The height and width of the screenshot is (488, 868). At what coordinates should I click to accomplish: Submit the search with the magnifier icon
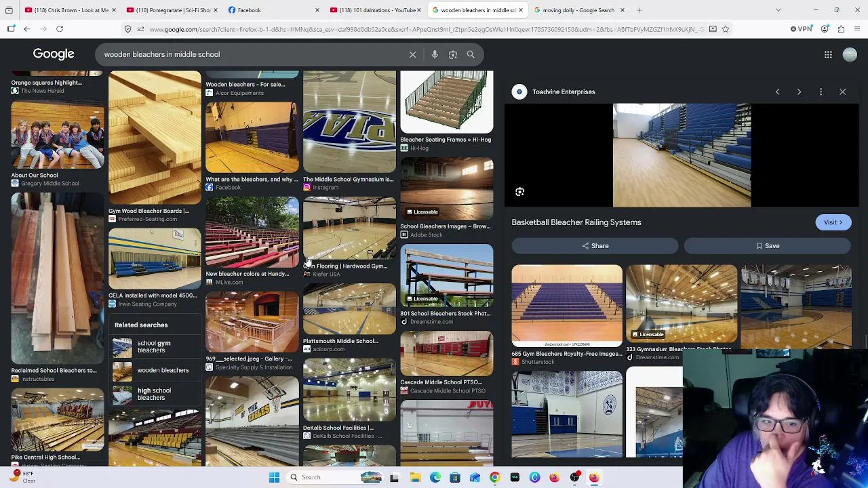click(x=471, y=54)
